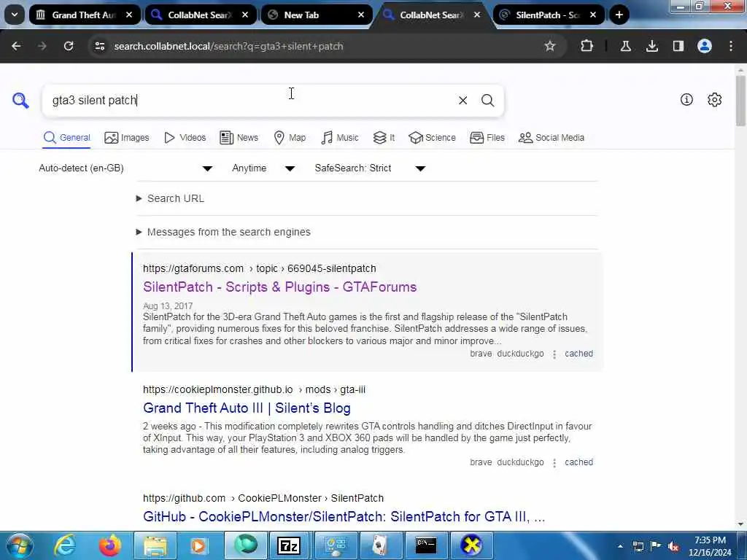Switch to the Grand Theft Auto browser tab
The image size is (747, 560).
(84, 15)
